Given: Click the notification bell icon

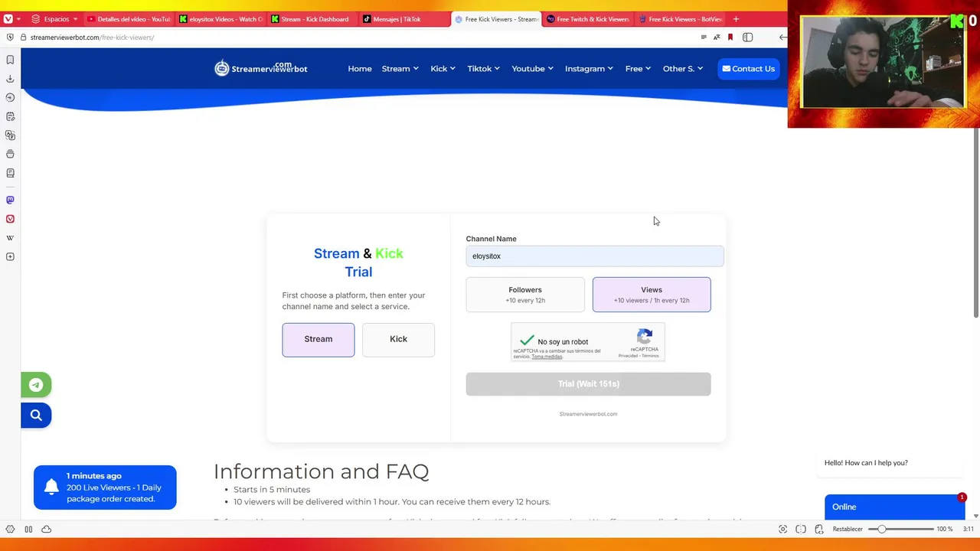Looking at the screenshot, I should click(51, 487).
